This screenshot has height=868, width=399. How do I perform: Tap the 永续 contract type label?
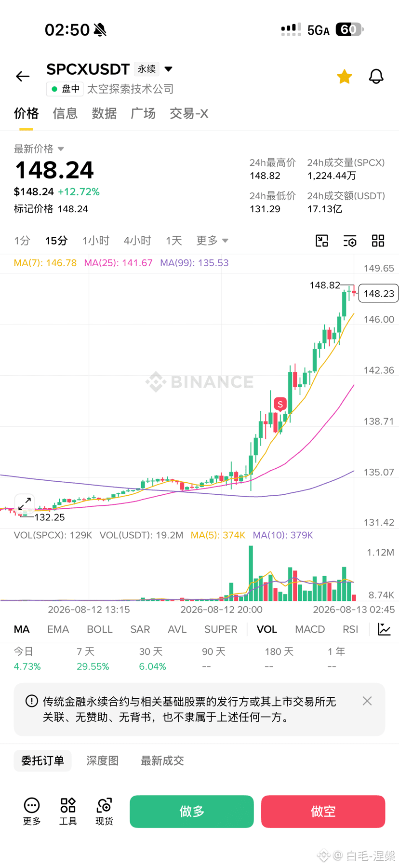pyautogui.click(x=146, y=69)
